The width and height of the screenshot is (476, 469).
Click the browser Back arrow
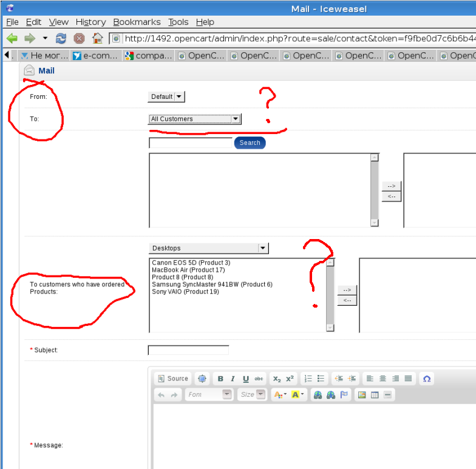click(x=12, y=39)
